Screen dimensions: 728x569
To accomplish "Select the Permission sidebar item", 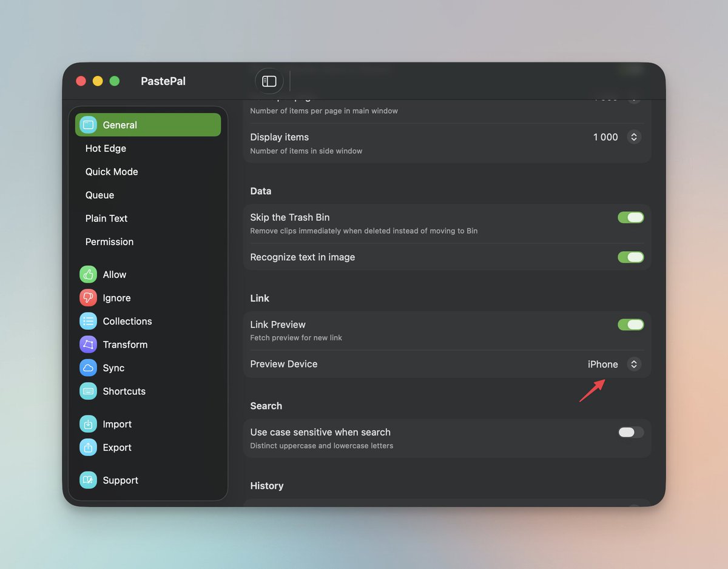I will pos(109,241).
